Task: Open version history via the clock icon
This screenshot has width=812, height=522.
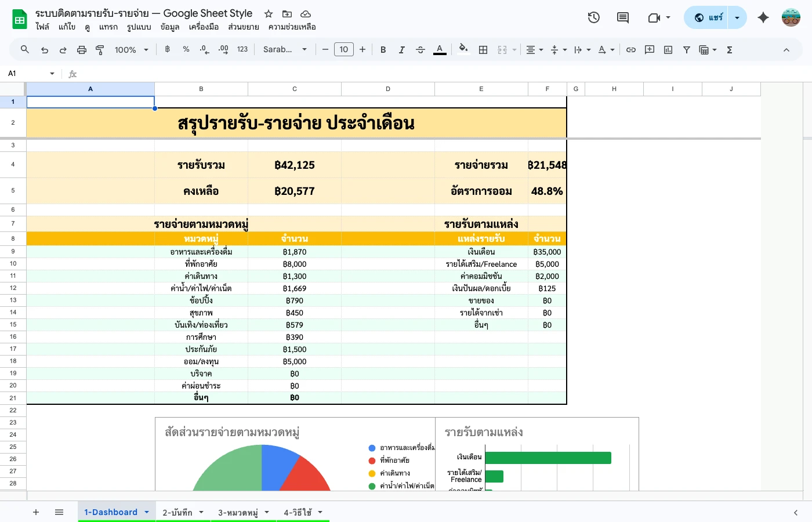Action: pyautogui.click(x=593, y=17)
